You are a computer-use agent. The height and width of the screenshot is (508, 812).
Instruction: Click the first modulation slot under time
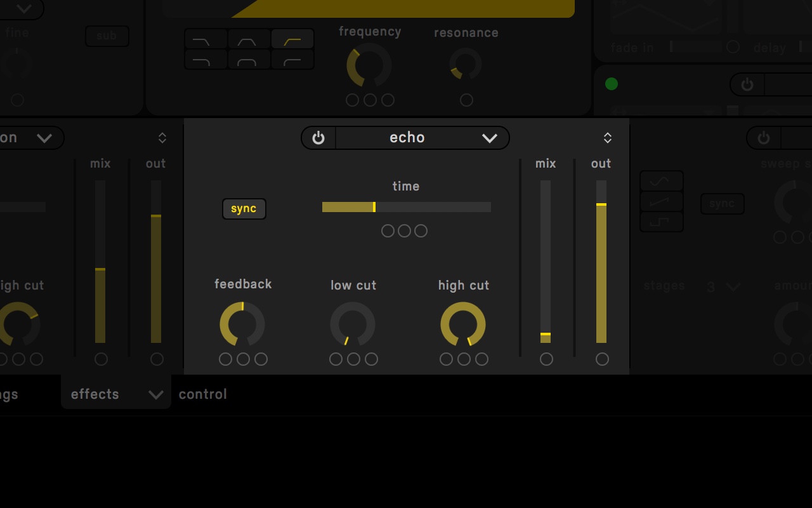pyautogui.click(x=388, y=231)
